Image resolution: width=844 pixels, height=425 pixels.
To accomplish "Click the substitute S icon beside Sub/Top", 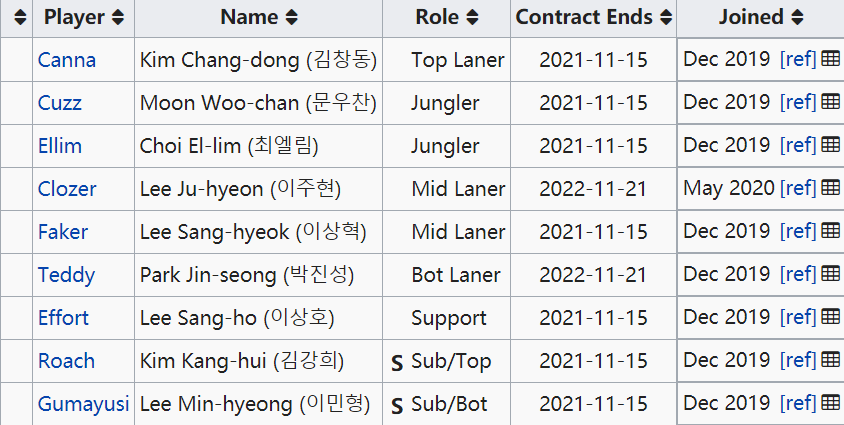I will coord(397,364).
